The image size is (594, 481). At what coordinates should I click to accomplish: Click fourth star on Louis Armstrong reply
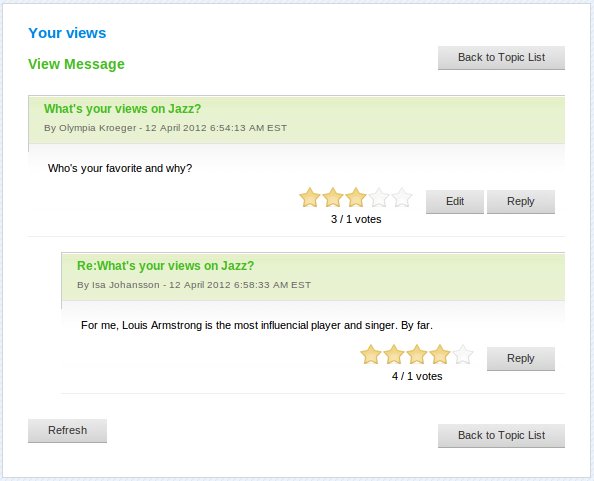[440, 355]
